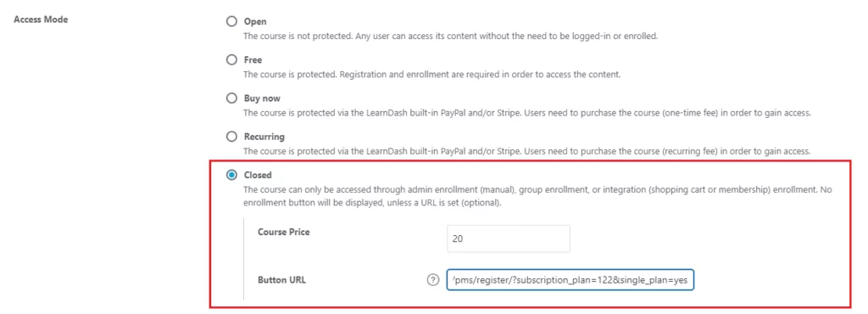Choose the Free access mode radio button
The width and height of the screenshot is (868, 314).
click(x=231, y=59)
